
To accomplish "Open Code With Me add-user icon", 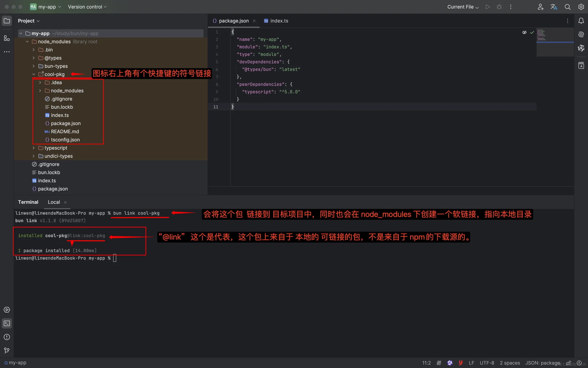I will tap(540, 7).
